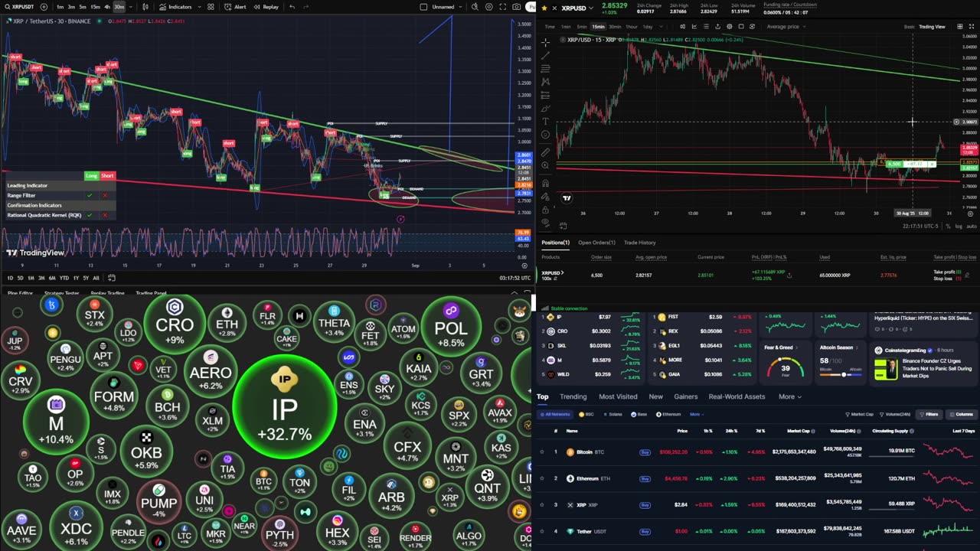Image resolution: width=980 pixels, height=551 pixels.
Task: Select the emoji icon tool on exchange chart
Action: pyautogui.click(x=546, y=134)
